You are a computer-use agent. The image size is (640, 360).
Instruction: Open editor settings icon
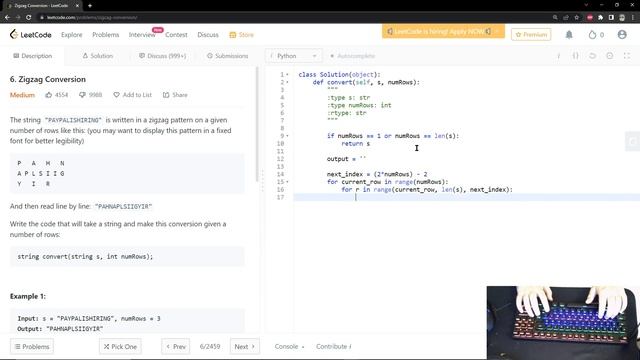(609, 56)
